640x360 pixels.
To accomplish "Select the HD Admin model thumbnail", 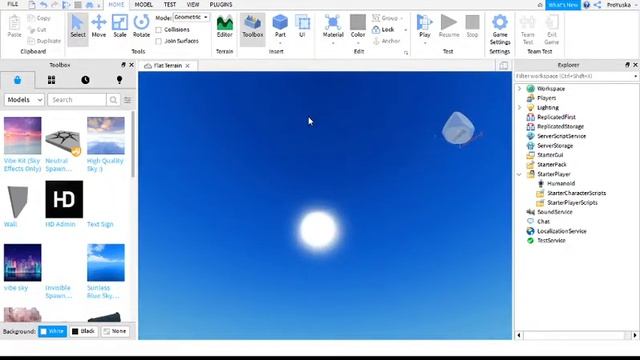I will [64, 199].
